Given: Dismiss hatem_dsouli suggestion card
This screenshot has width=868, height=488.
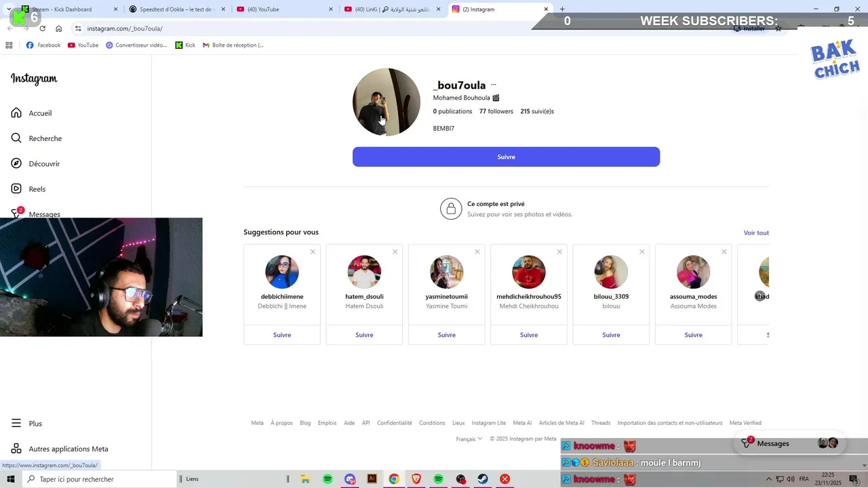Looking at the screenshot, I should (395, 251).
